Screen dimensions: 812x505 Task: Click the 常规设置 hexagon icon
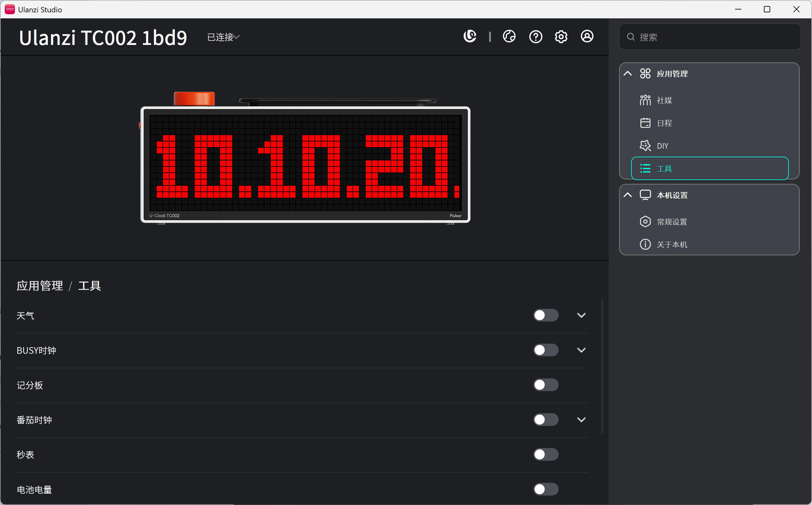click(645, 222)
